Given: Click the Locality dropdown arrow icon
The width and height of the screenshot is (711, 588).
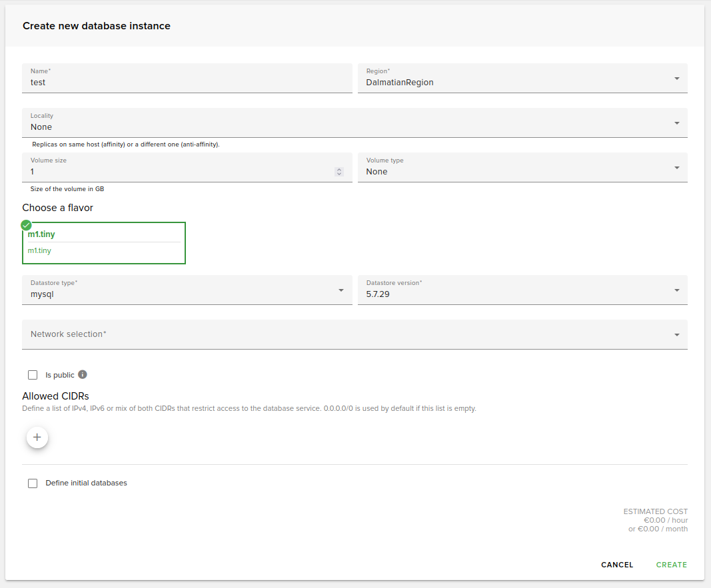Looking at the screenshot, I should click(676, 123).
